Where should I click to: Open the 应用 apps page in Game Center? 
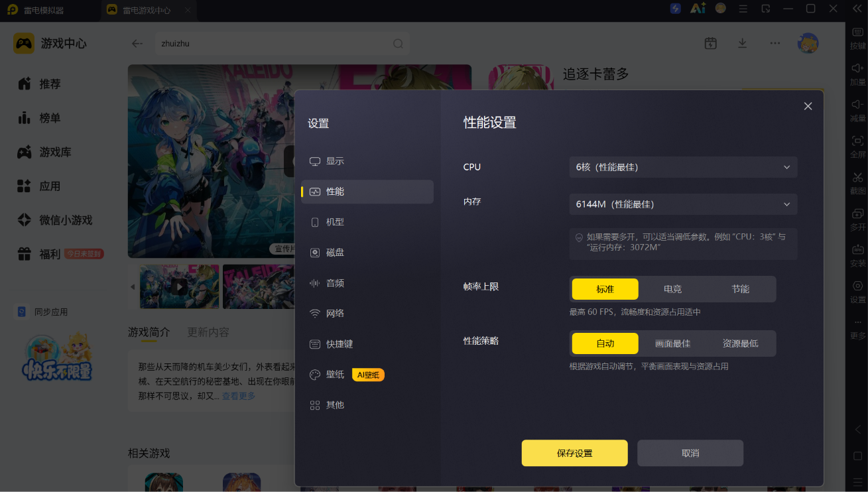pos(40,186)
